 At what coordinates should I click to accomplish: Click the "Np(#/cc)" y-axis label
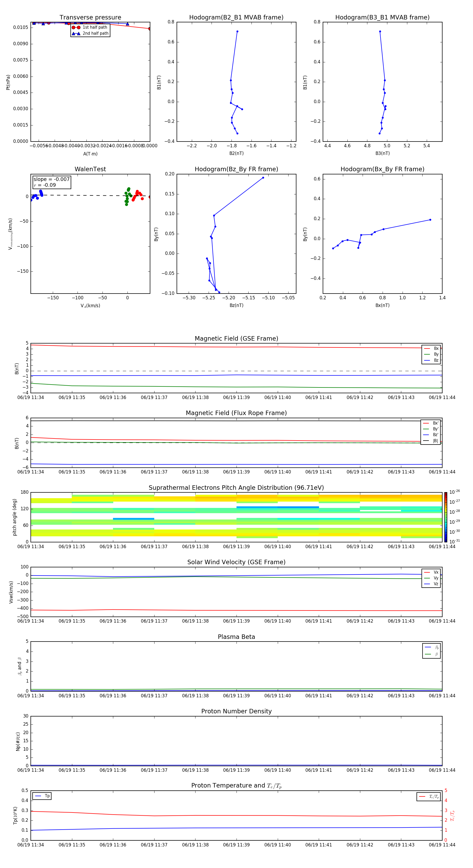[x=18, y=741]
